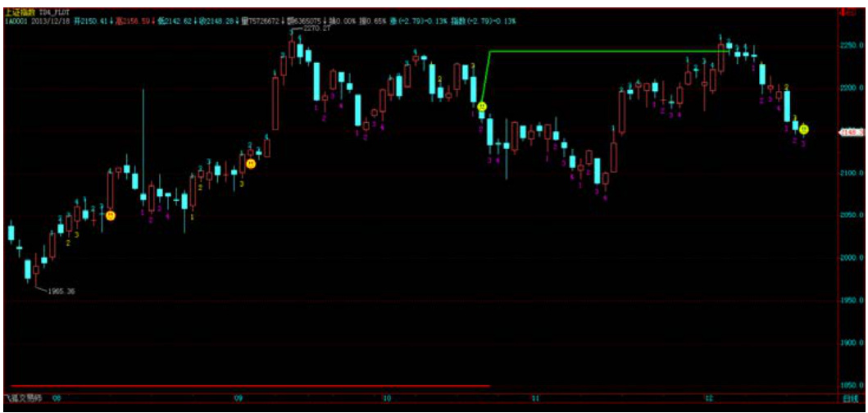Select the red horizontal line at chart bottom

pos(246,385)
